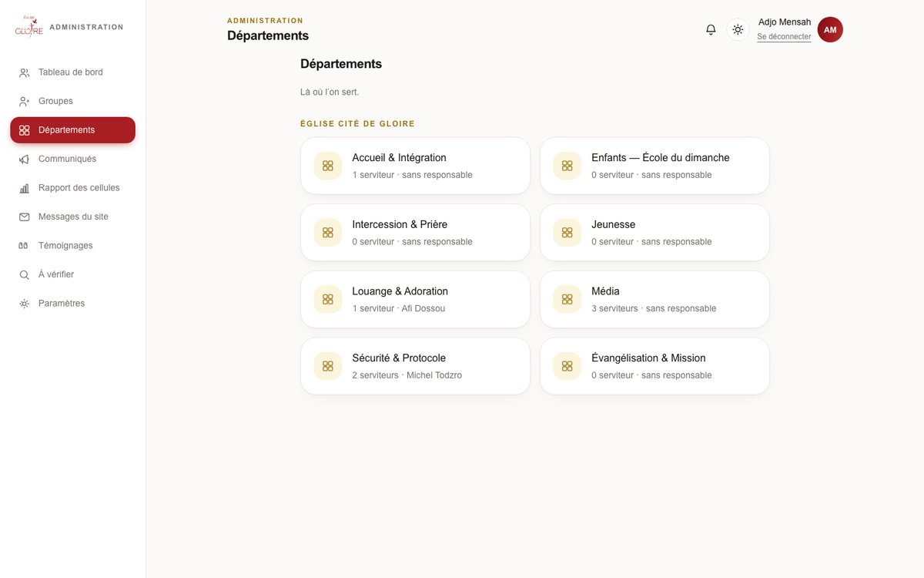Viewport: 924px width, 578px height.
Task: Click the Se déconnecter link
Action: tap(784, 37)
